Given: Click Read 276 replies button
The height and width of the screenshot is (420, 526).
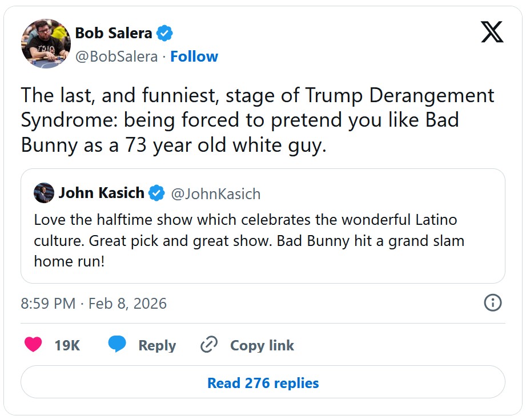Looking at the screenshot, I should click(263, 382).
